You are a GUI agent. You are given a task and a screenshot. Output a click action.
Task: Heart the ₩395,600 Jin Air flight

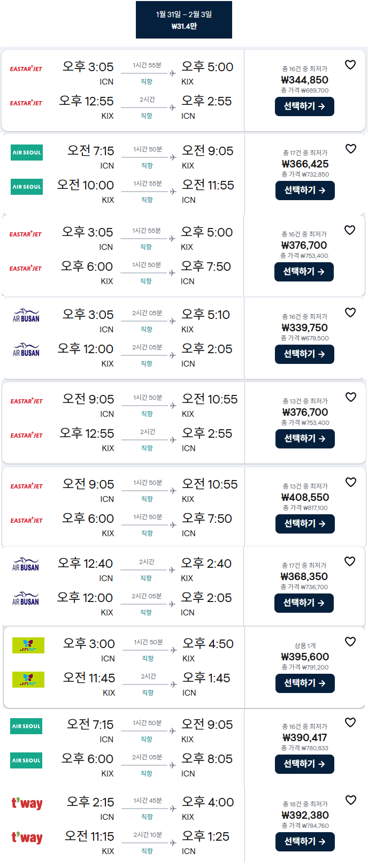pos(350,642)
